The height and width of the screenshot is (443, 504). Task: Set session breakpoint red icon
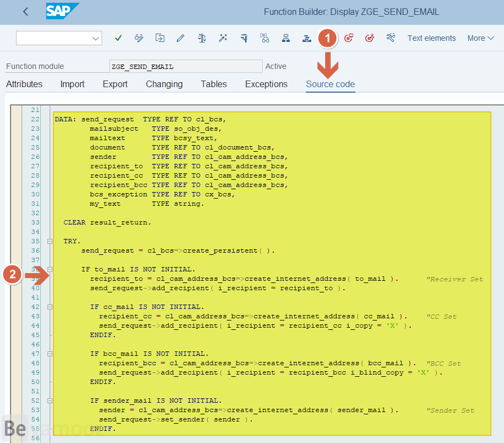tap(349, 38)
